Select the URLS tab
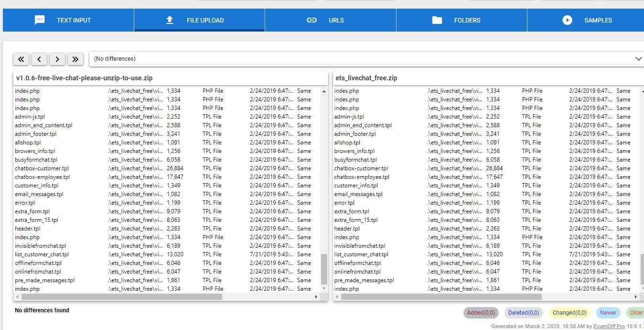 [331, 20]
